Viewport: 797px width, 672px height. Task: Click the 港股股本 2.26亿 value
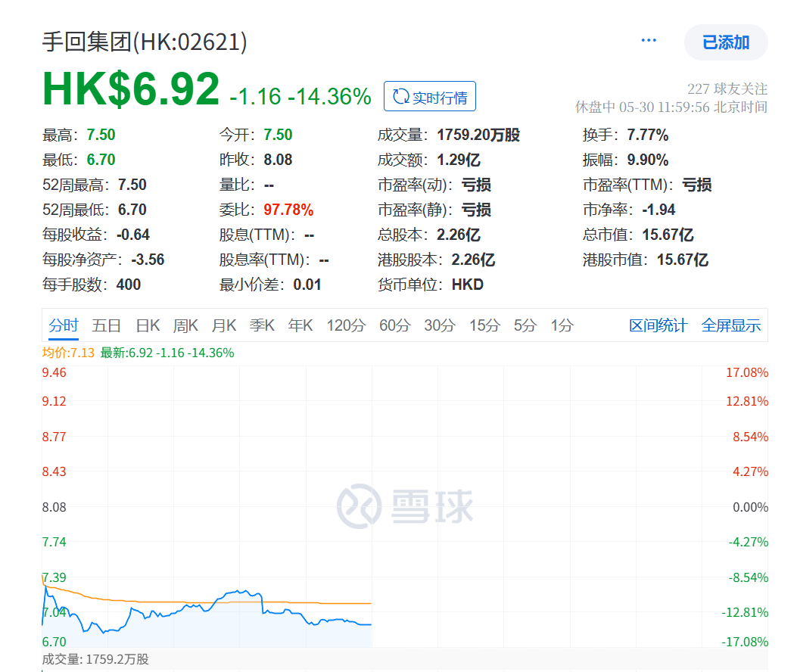tap(473, 260)
